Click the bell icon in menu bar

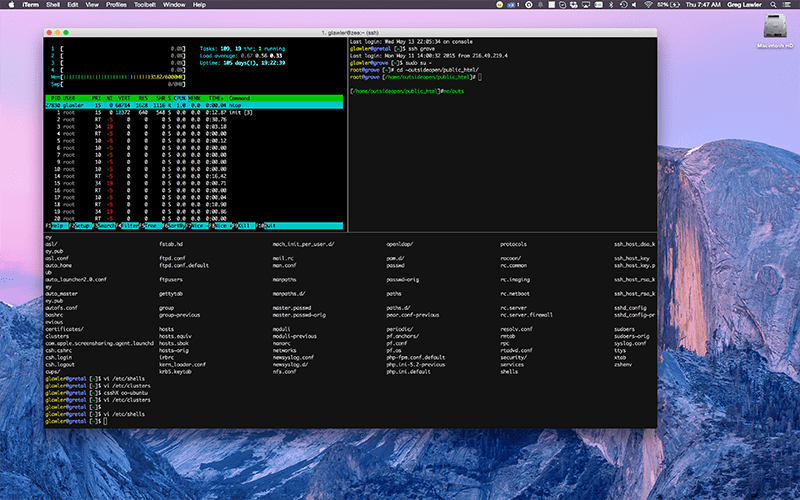click(540, 5)
